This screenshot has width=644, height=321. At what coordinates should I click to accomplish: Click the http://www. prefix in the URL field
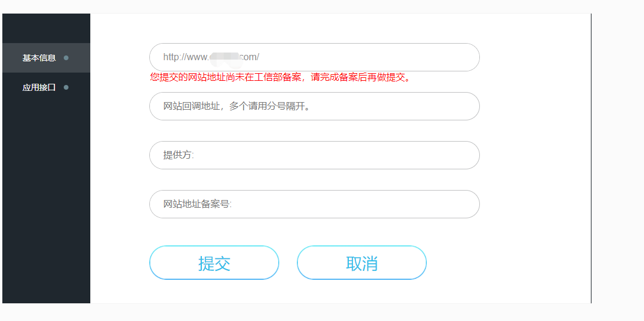click(x=185, y=57)
